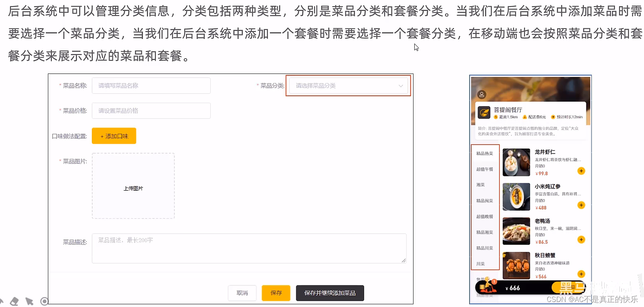Image resolution: width=644 pixels, height=307 pixels.
Task: Select 精品湘菜 category tab
Action: 485,232
